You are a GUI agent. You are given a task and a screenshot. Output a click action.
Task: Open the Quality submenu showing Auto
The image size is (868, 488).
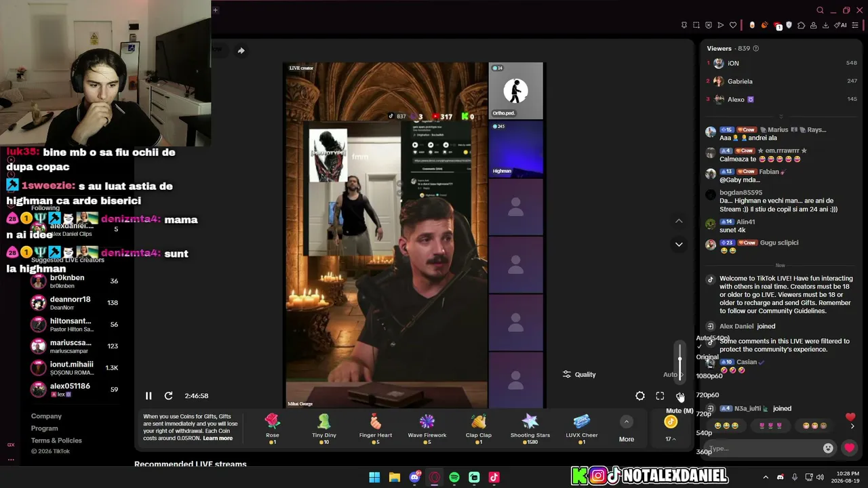click(623, 374)
